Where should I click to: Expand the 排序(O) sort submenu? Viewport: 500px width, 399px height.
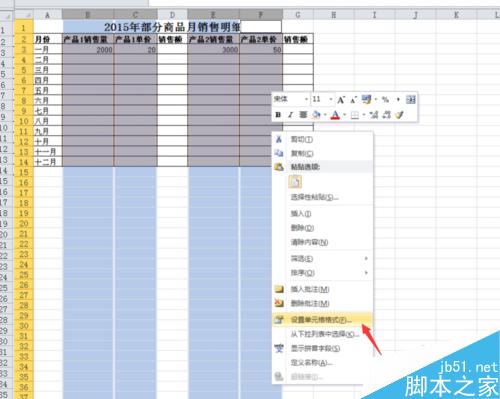tap(366, 273)
